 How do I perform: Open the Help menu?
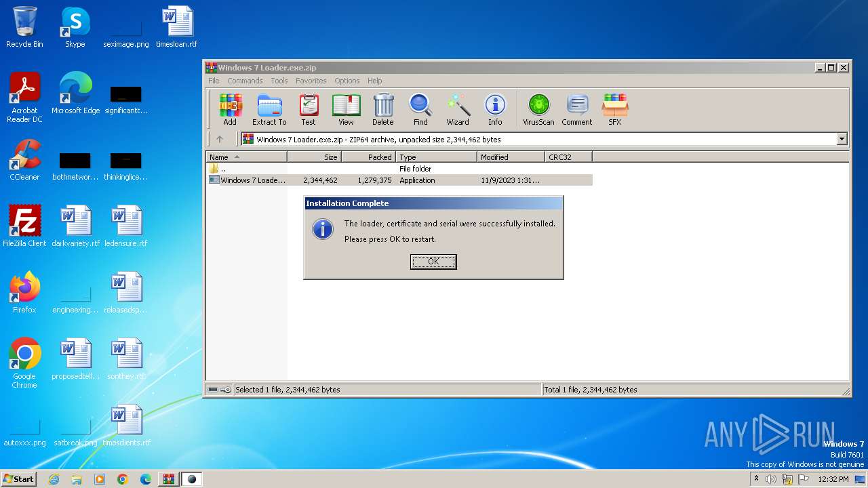[x=374, y=81]
